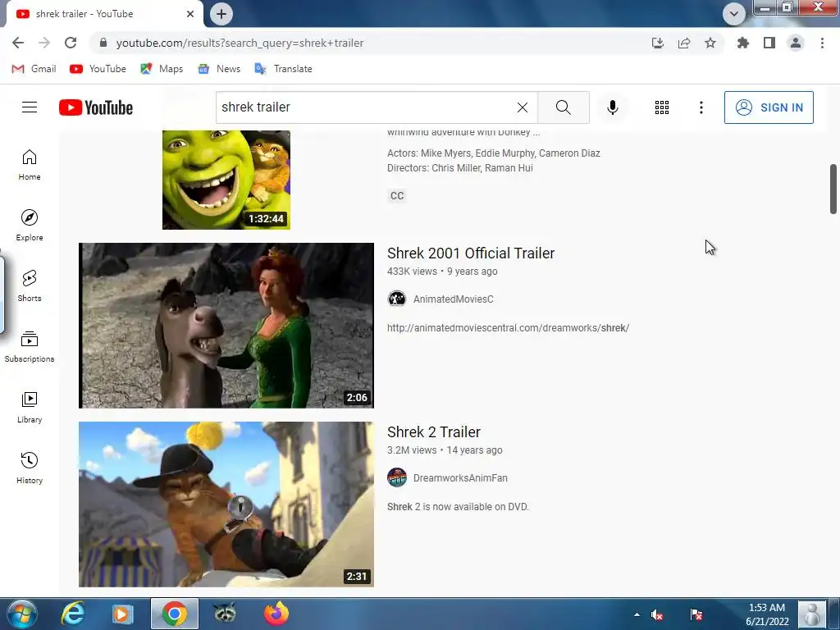840x630 pixels.
Task: Open Subscriptions in the sidebar
Action: pyautogui.click(x=30, y=347)
